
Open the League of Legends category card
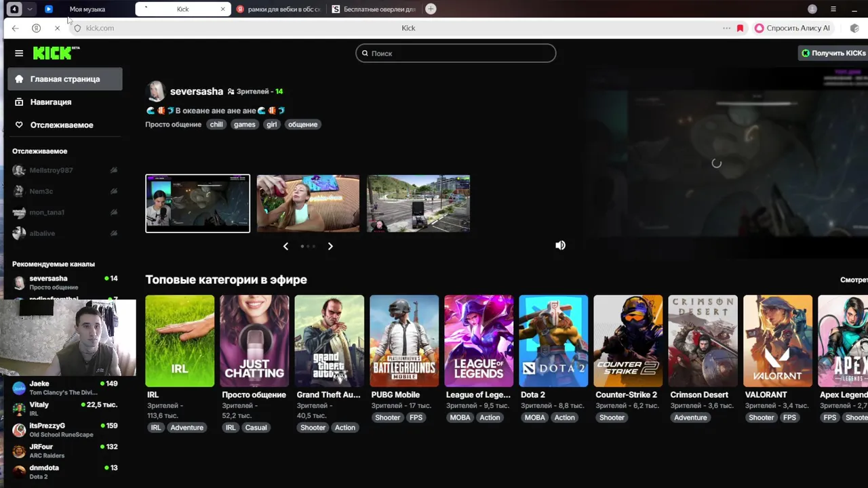point(479,341)
